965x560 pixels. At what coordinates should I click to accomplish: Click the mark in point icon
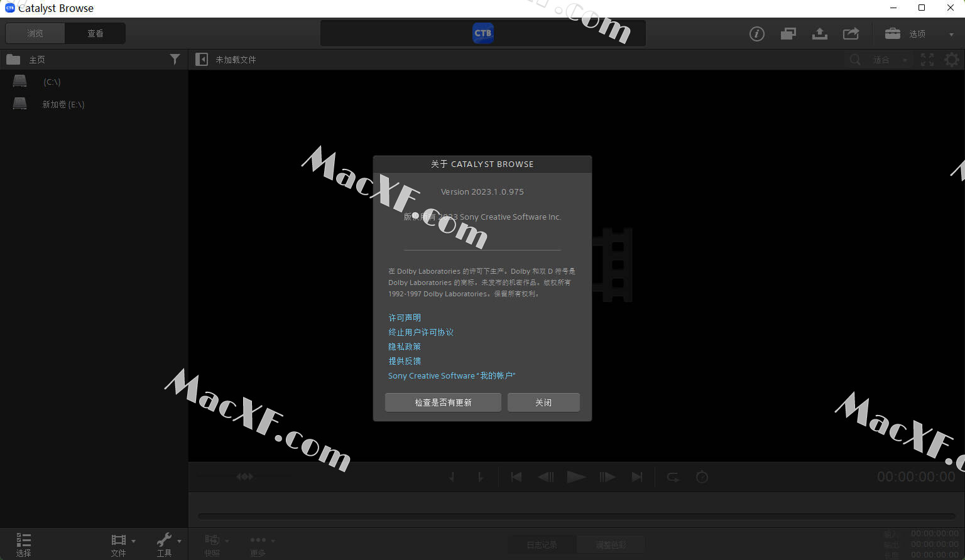coord(452,477)
